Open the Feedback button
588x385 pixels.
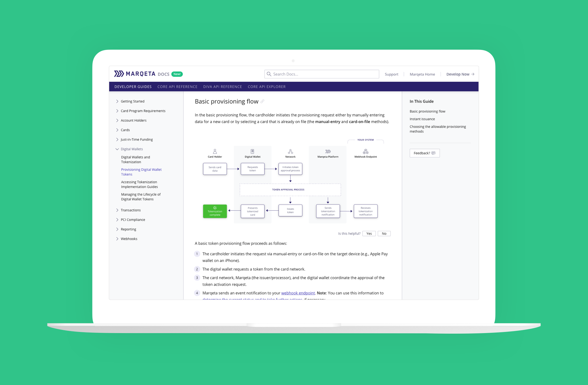(x=424, y=153)
